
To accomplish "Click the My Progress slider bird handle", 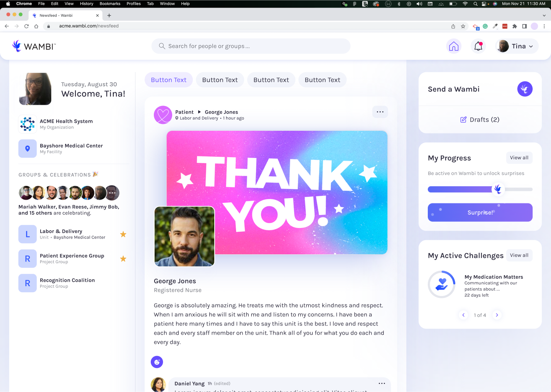I will (497, 189).
